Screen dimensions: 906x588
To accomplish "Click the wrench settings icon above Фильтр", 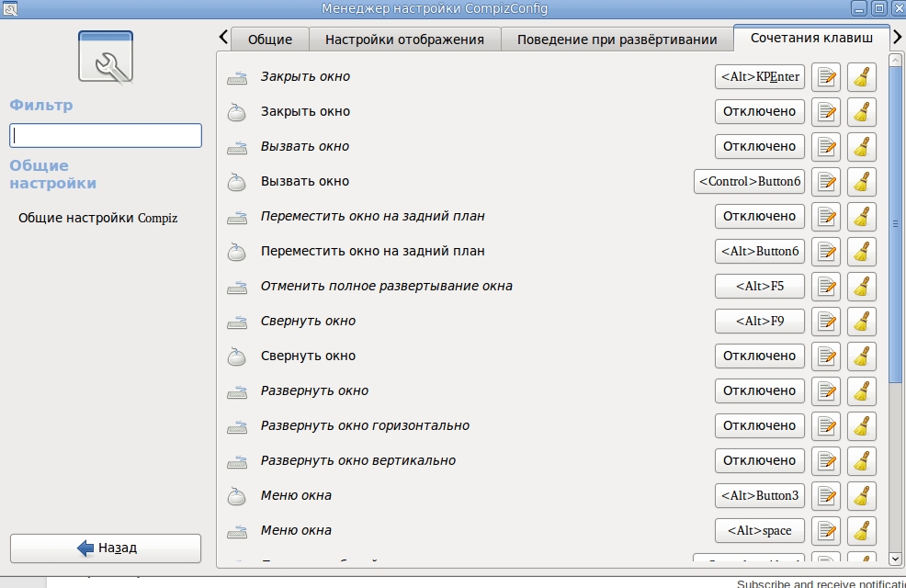I will [106, 58].
